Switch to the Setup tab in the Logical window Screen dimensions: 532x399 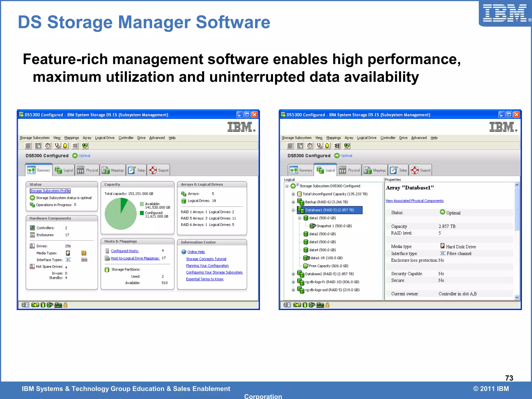[x=398, y=170]
